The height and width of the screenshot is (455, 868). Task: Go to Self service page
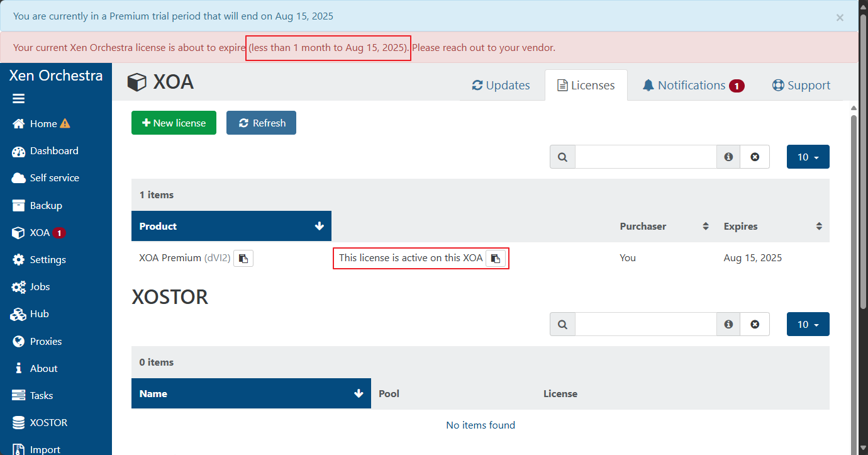pyautogui.click(x=45, y=178)
